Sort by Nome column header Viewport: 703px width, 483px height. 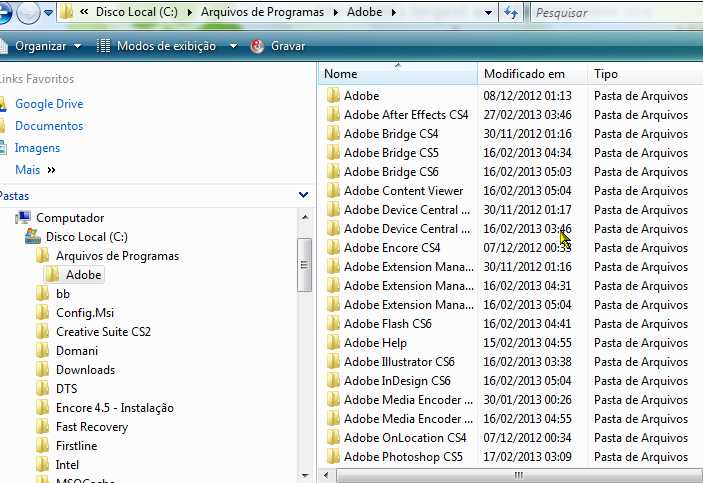click(398, 74)
